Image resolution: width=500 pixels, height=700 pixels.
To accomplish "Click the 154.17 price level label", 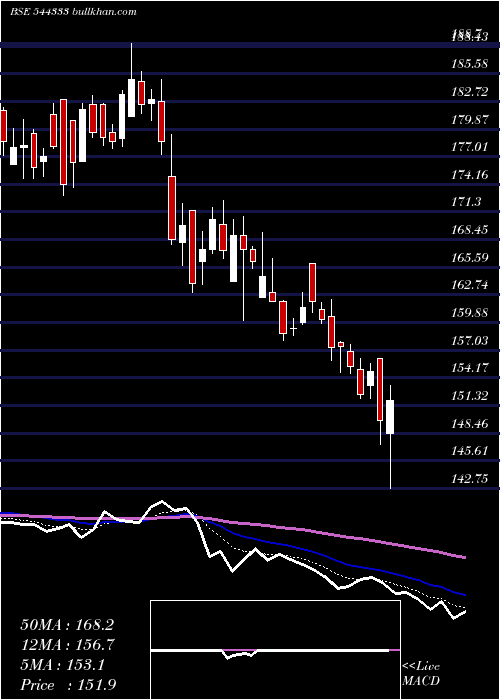I will click(469, 368).
